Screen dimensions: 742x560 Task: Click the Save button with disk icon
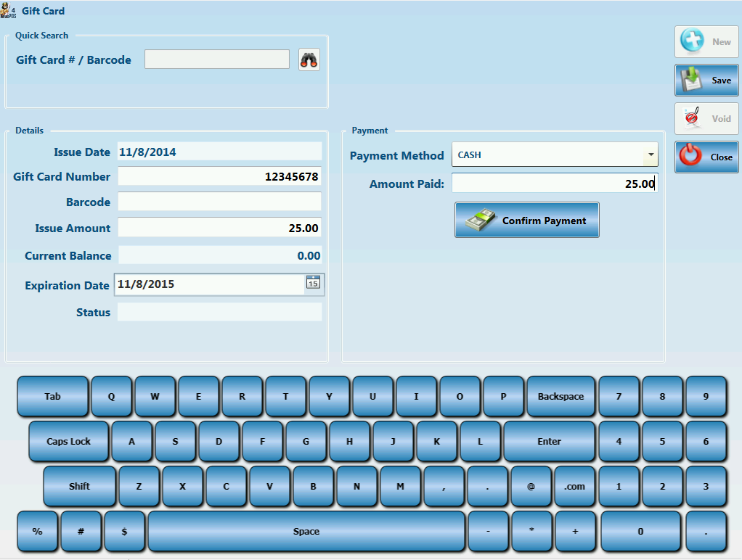[706, 81]
